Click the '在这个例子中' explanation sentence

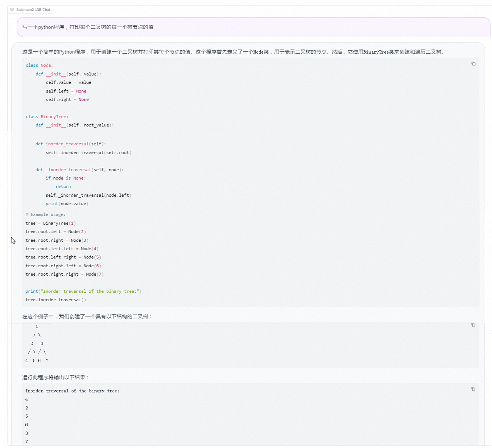click(x=87, y=317)
